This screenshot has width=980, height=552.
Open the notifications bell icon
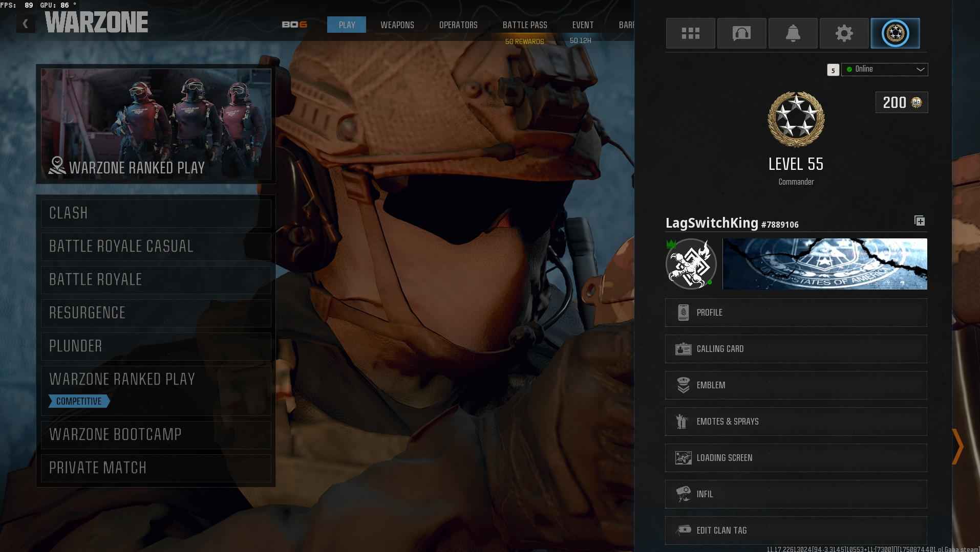click(x=793, y=33)
